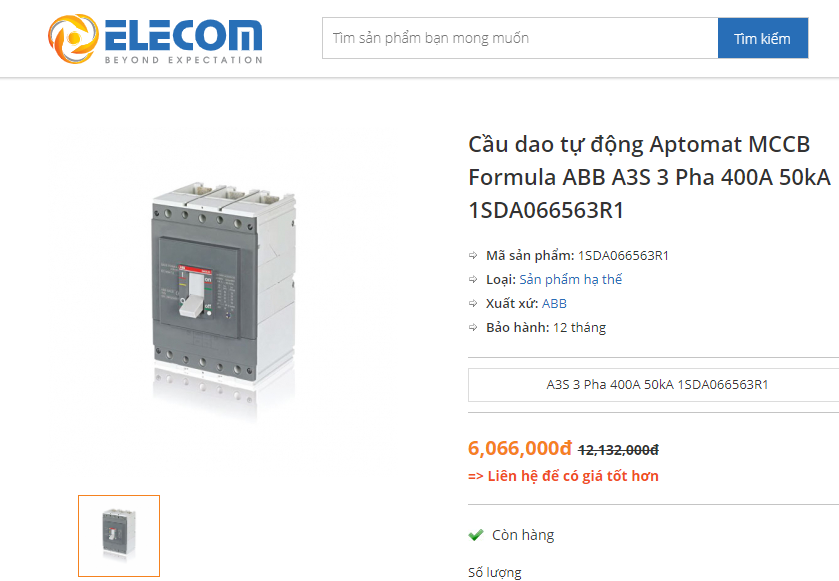Click the struck-through original price 12,132,000đ
The height and width of the screenshot is (581, 839).
tap(618, 449)
